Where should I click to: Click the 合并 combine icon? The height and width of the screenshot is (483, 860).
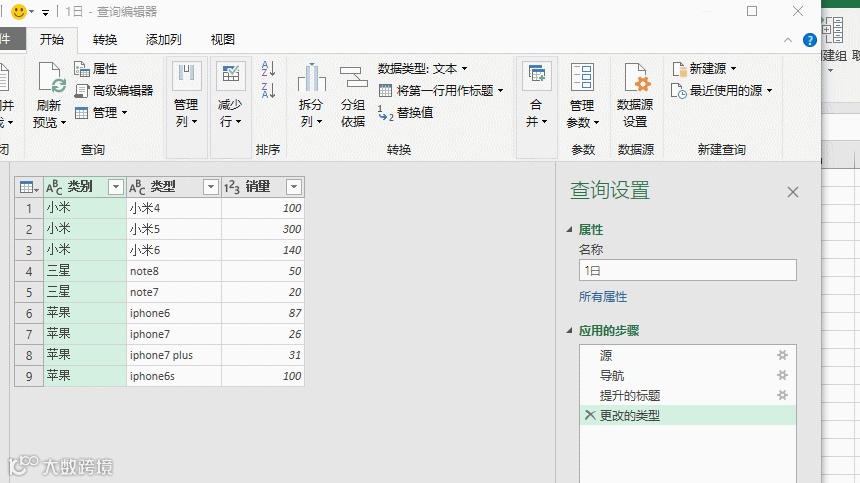click(537, 75)
